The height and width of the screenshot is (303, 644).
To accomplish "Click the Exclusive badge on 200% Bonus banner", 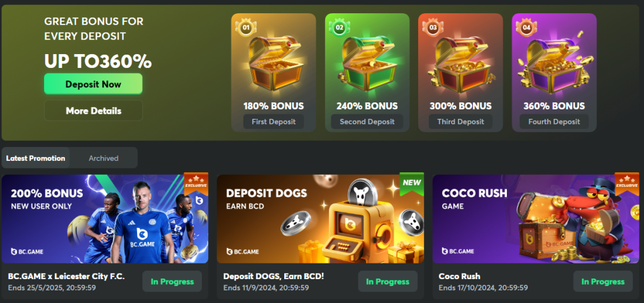I will [x=196, y=183].
